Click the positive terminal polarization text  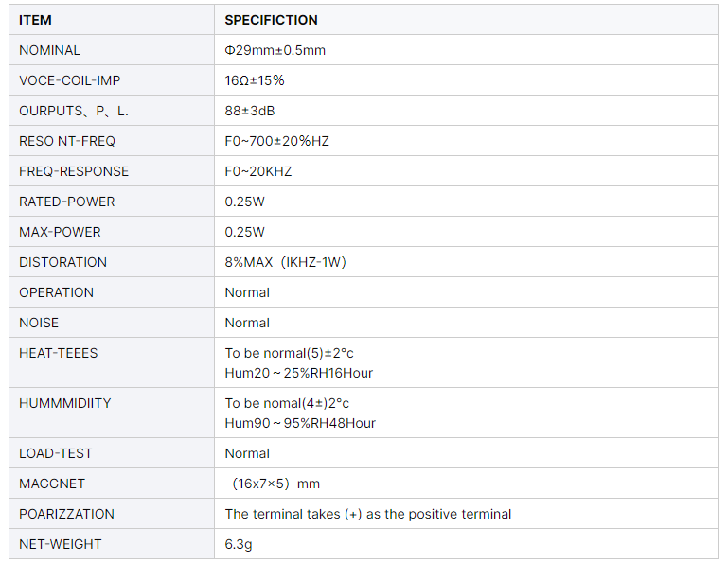click(x=367, y=514)
